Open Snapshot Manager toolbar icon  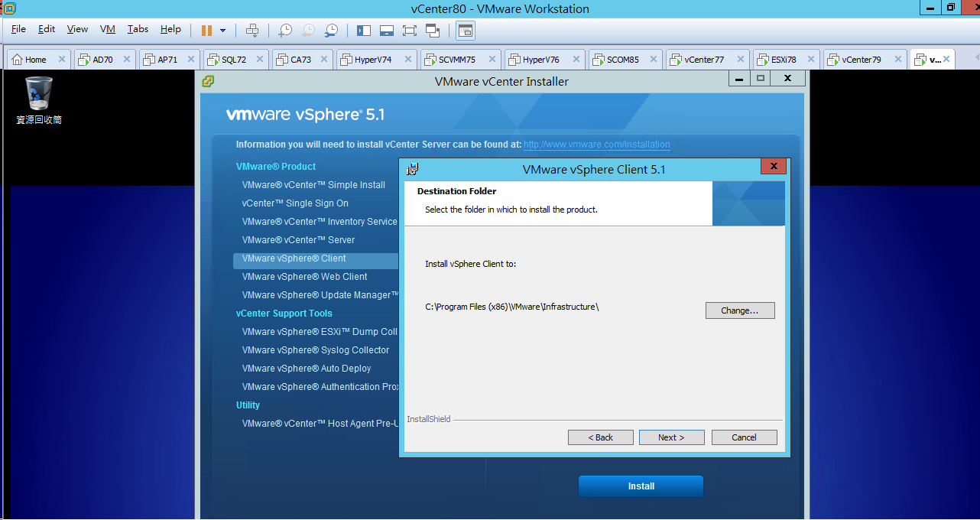[331, 31]
